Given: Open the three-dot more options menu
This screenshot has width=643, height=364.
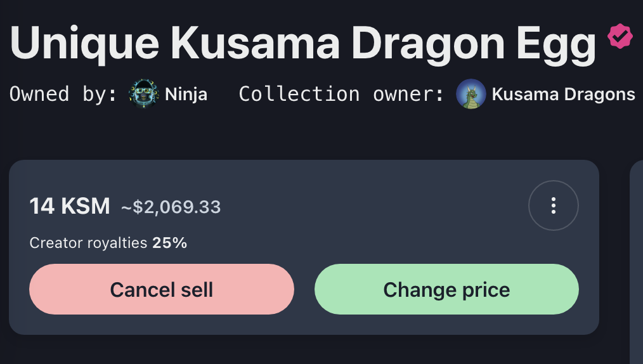Looking at the screenshot, I should click(553, 205).
